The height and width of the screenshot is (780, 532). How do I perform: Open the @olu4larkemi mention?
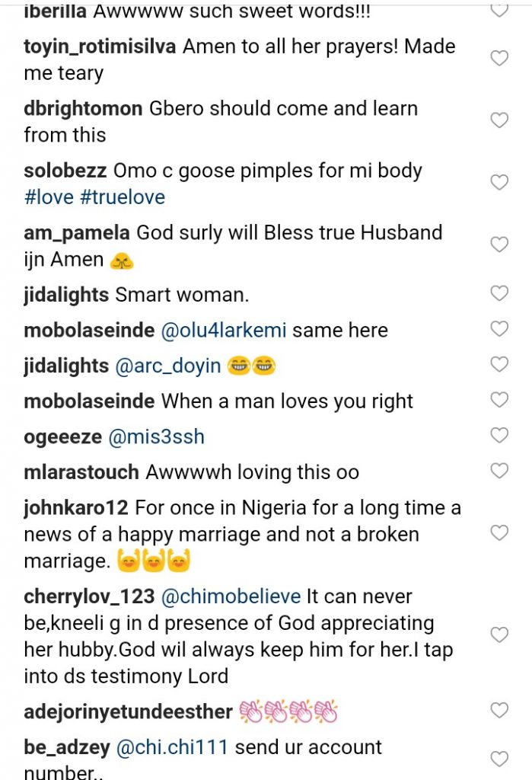[224, 330]
